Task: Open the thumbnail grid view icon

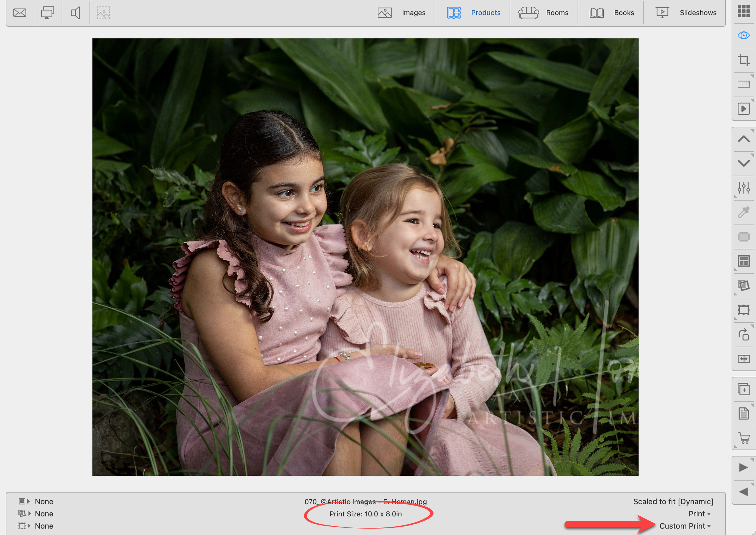Action: [x=743, y=11]
